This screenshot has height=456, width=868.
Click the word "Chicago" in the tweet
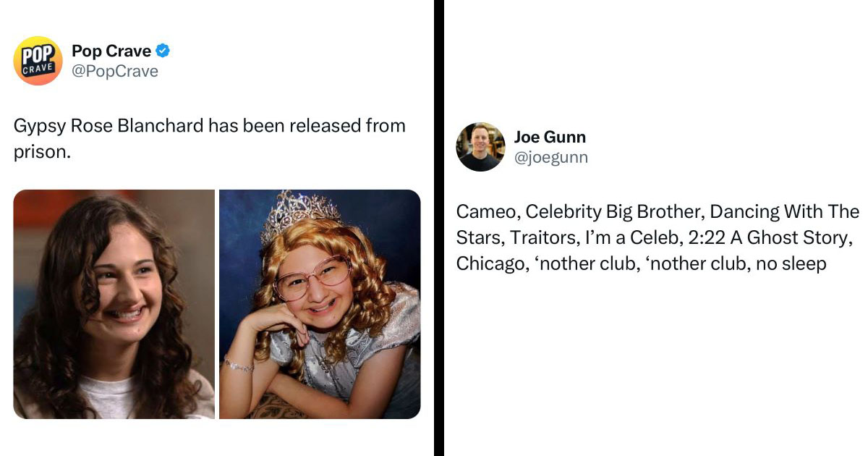click(488, 263)
